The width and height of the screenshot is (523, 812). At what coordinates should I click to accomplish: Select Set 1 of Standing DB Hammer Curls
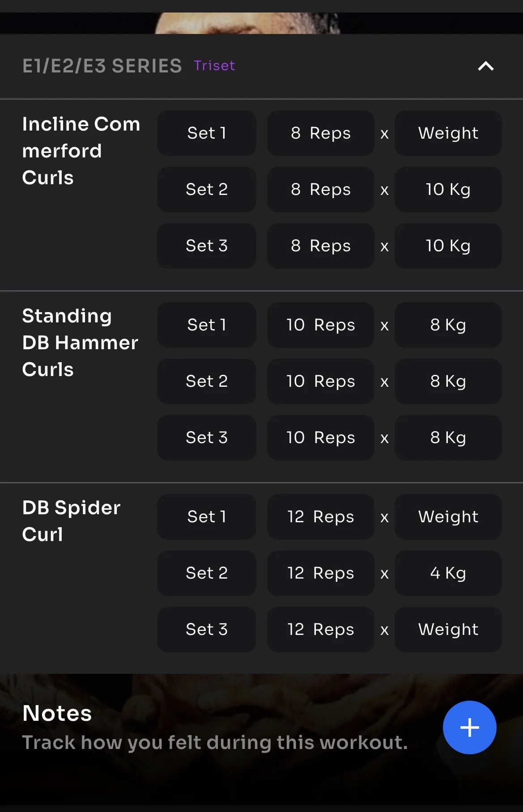(206, 325)
